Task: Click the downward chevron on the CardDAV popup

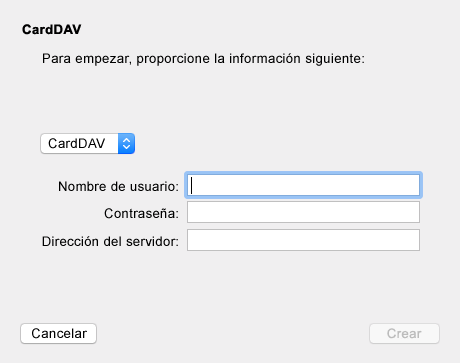Action: pos(126,147)
